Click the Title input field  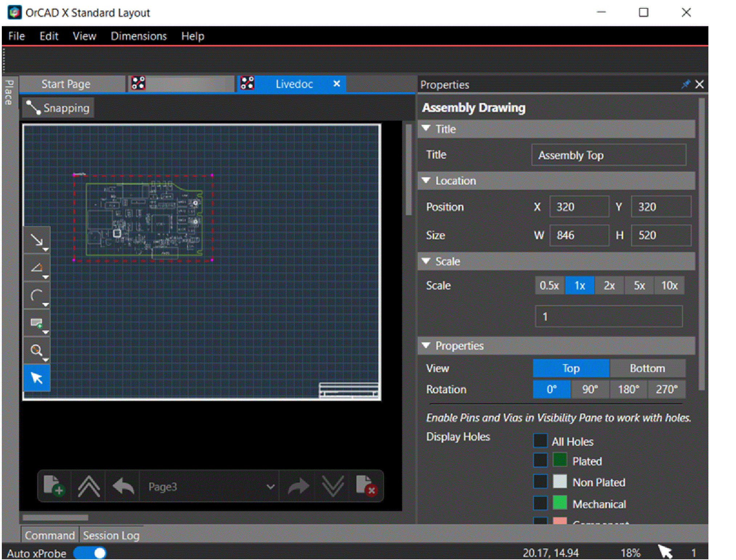[x=609, y=155]
